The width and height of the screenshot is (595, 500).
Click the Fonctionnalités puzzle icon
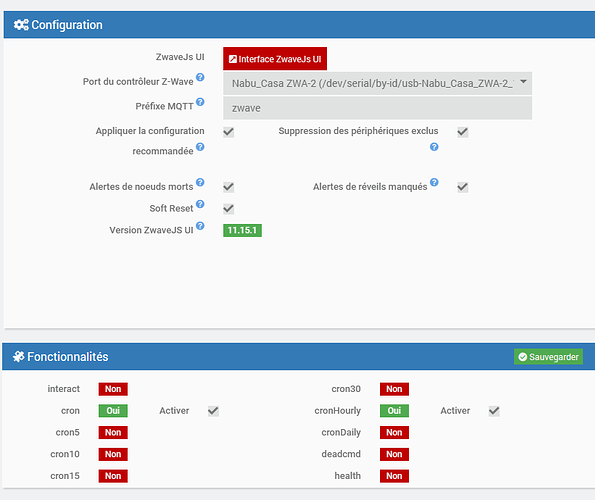[19, 357]
